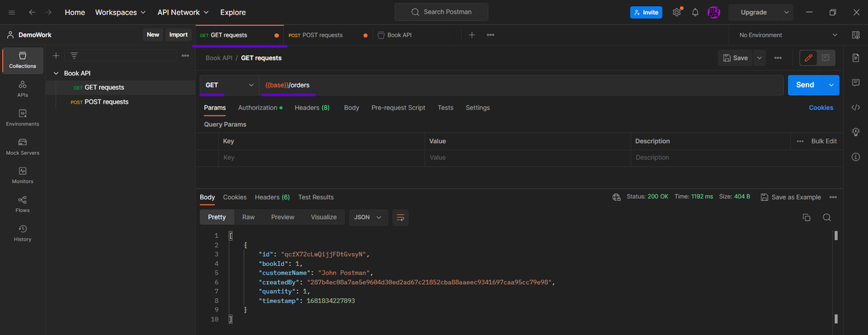
Task: Open the Authorization request tab
Action: tap(260, 108)
